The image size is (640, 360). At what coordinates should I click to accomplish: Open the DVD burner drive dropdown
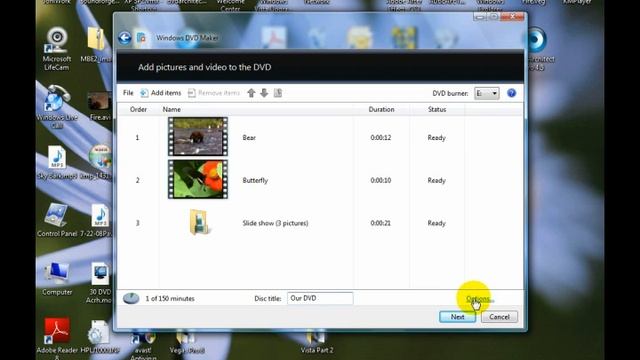[x=487, y=93]
